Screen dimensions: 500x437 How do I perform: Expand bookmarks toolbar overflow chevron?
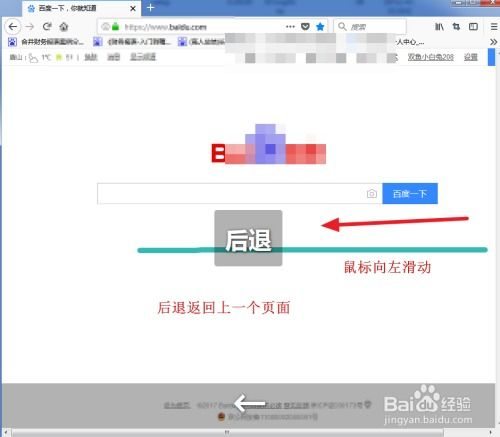tap(494, 42)
